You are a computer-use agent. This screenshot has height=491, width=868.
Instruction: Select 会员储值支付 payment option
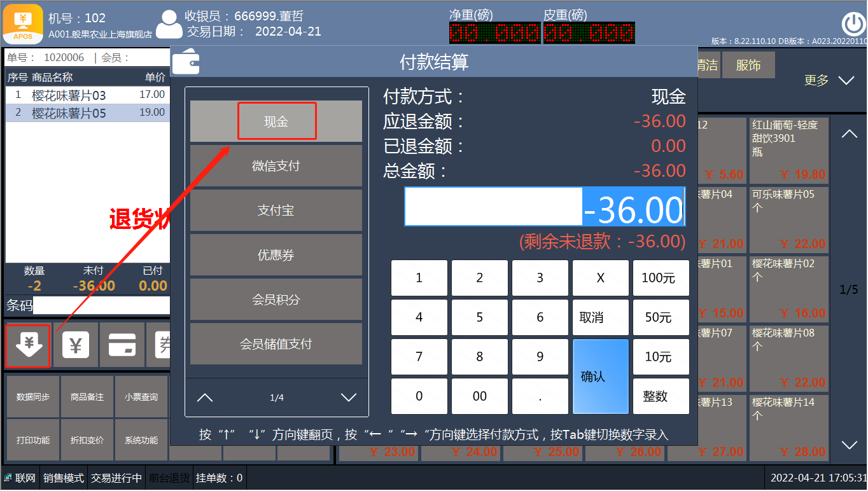click(x=276, y=344)
